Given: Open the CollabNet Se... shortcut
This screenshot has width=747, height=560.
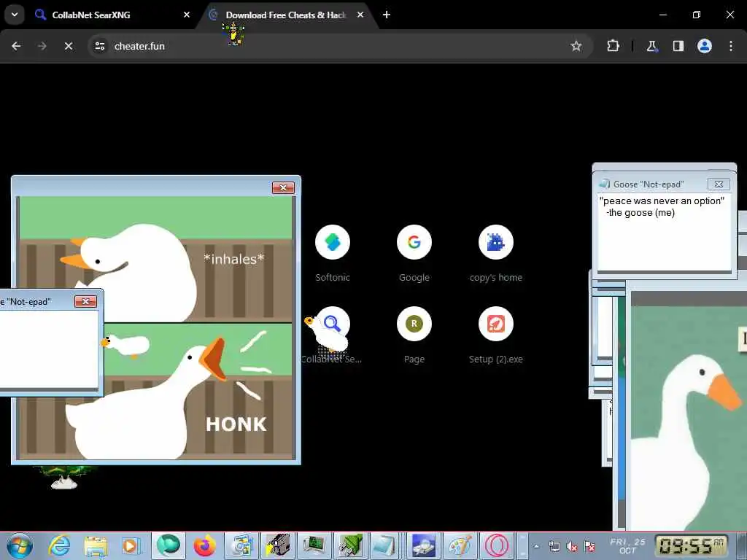Looking at the screenshot, I should pos(333,335).
